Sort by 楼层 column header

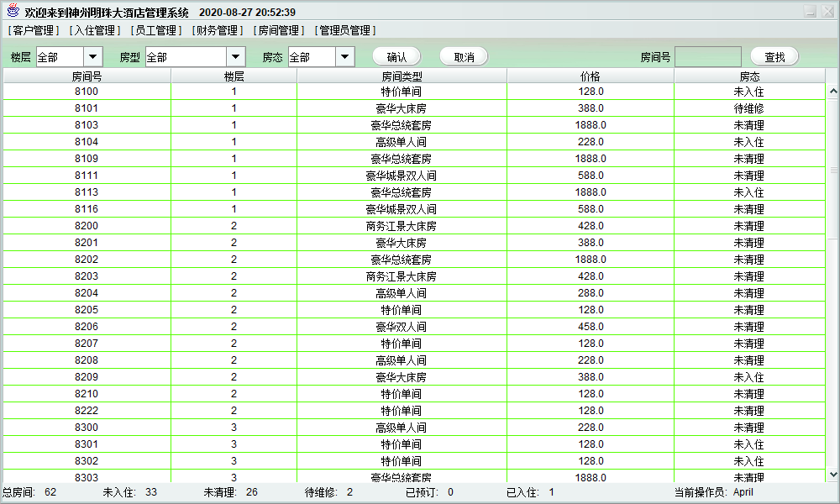(x=234, y=76)
